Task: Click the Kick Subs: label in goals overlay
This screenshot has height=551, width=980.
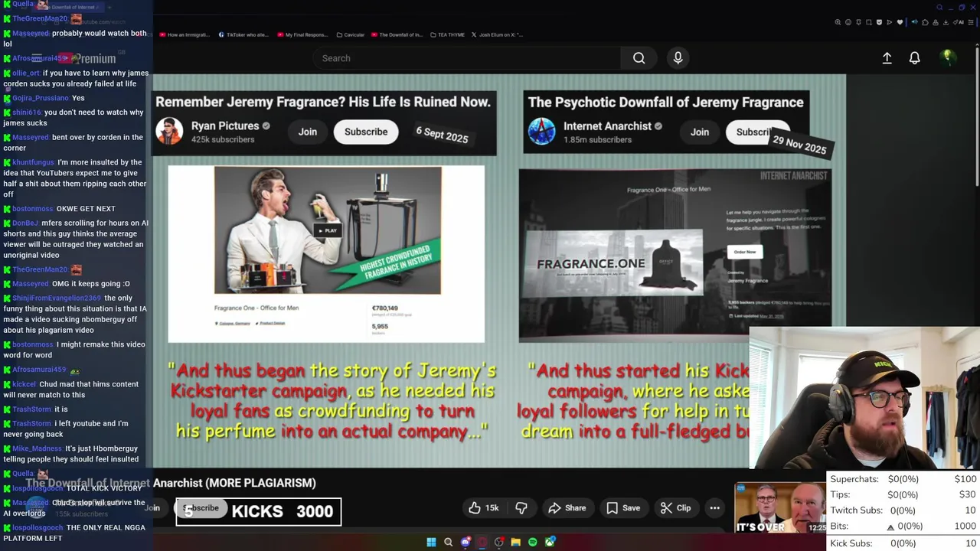Action: click(851, 543)
